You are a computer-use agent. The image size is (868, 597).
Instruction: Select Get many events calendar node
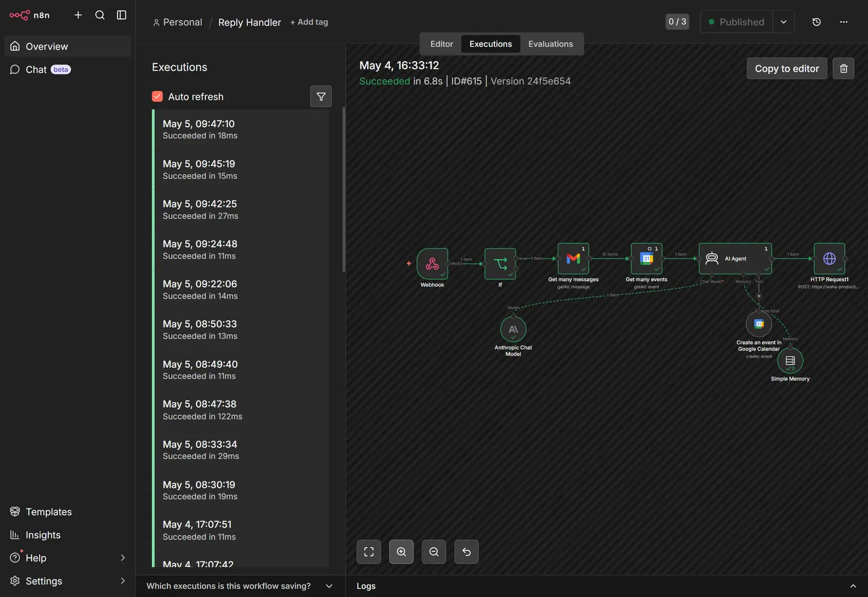[x=646, y=259]
